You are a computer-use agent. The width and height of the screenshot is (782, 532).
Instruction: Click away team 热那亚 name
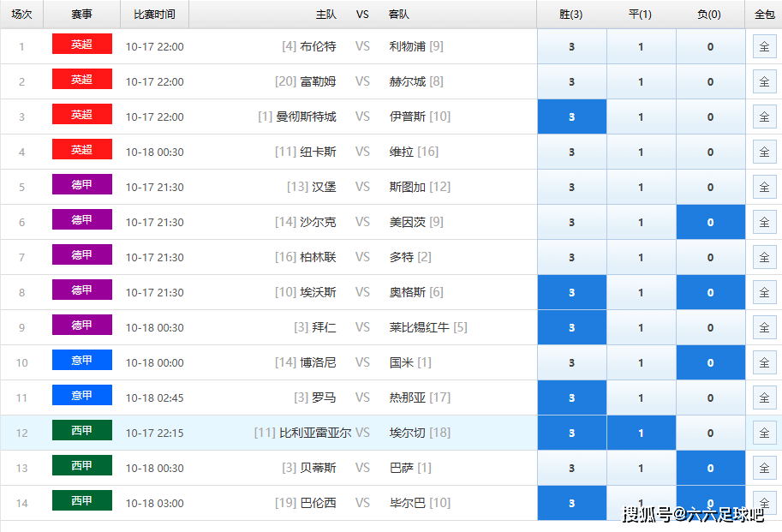pos(408,398)
